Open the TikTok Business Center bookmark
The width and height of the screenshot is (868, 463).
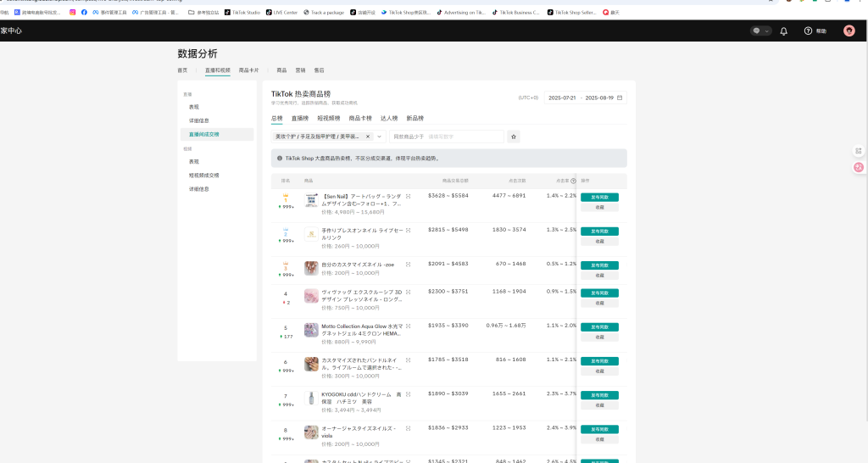coord(516,12)
